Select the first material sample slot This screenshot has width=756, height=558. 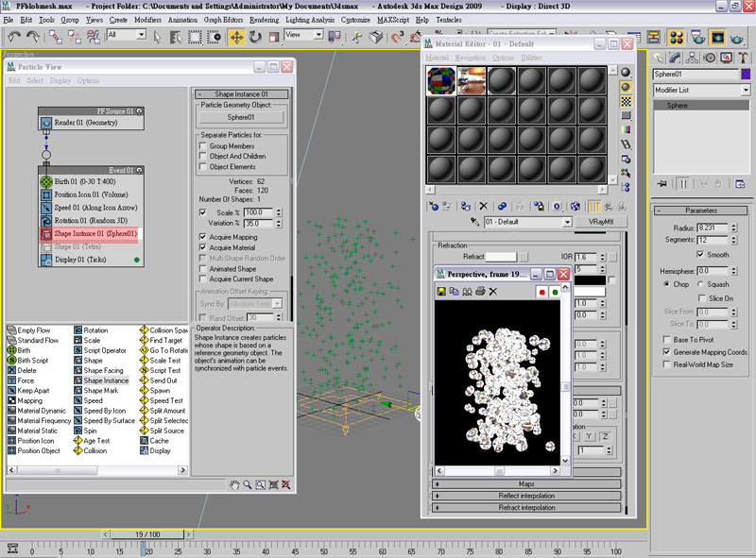[441, 80]
